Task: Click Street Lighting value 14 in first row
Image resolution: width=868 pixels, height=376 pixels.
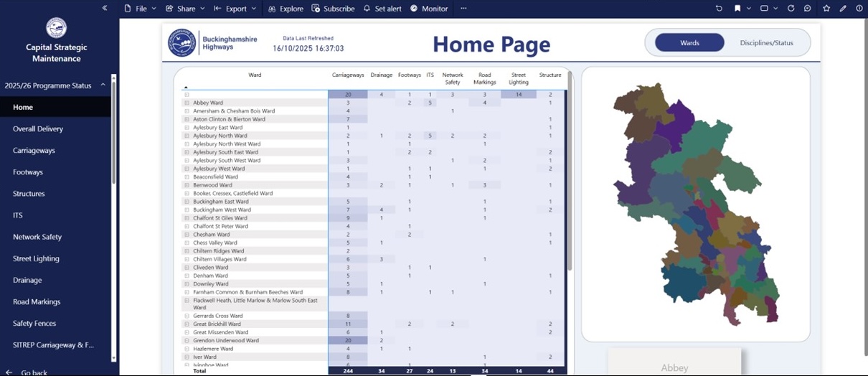Action: pos(519,95)
